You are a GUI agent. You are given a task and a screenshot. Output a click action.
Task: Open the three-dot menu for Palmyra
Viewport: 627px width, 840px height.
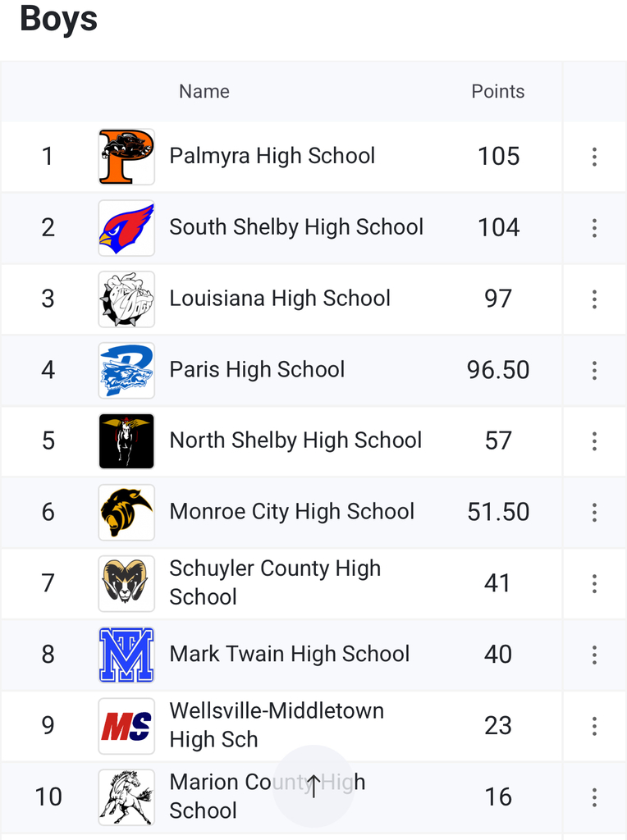(x=594, y=157)
